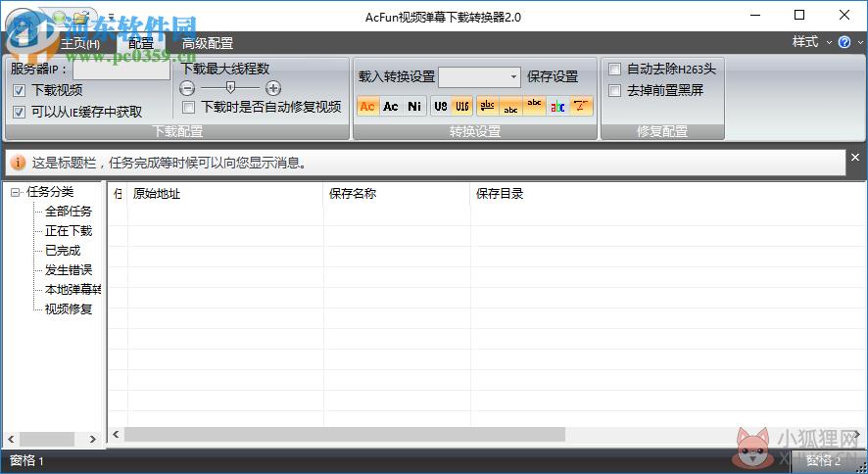Switch to the 主页(H) tab
Image resolution: width=868 pixels, height=474 pixels.
coord(80,44)
